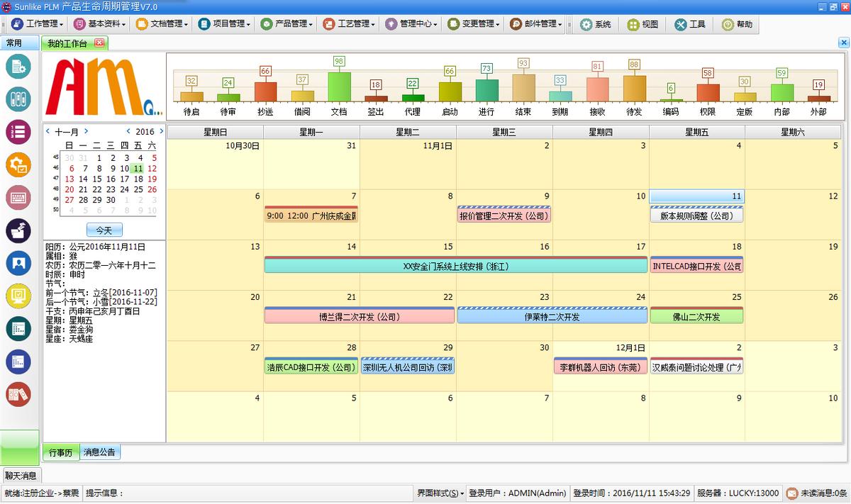Open the XX安全门系统上线安排 calendar event

pyautogui.click(x=455, y=267)
